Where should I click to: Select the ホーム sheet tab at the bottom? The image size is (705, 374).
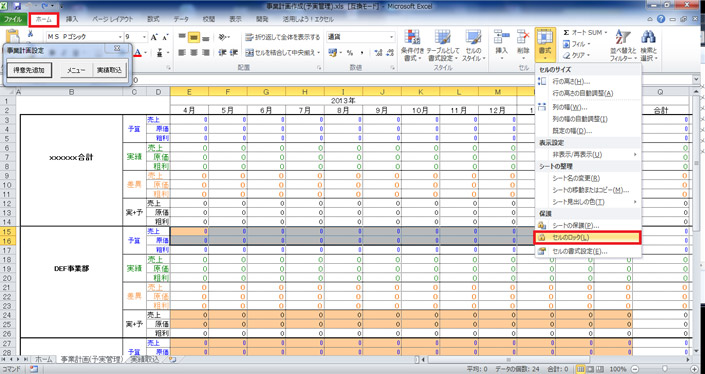tap(43, 360)
